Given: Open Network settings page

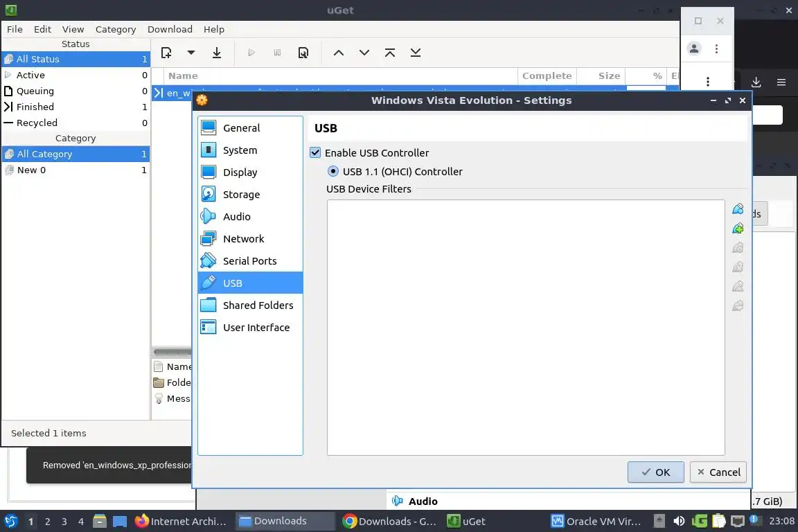Looking at the screenshot, I should pyautogui.click(x=250, y=239).
